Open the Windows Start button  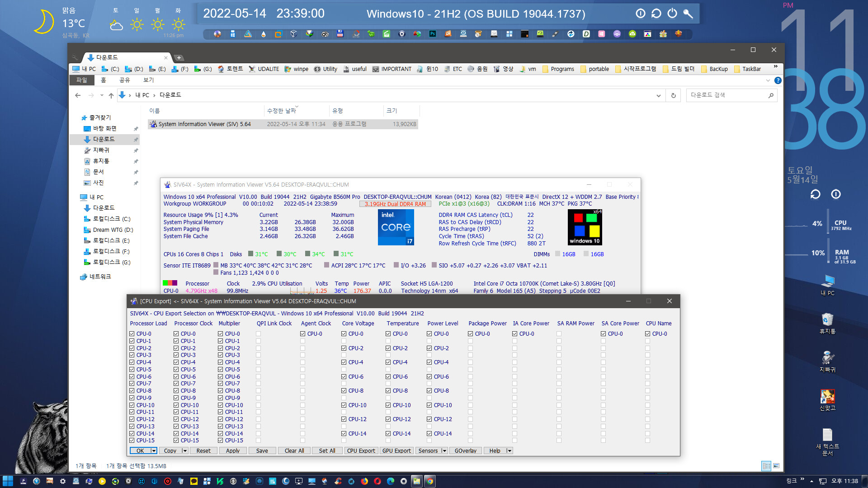[x=8, y=481]
